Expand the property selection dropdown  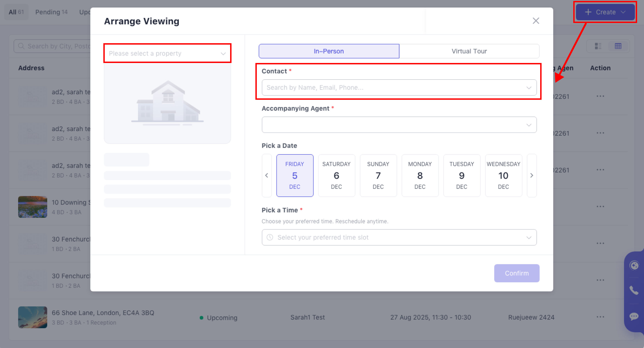pos(167,53)
